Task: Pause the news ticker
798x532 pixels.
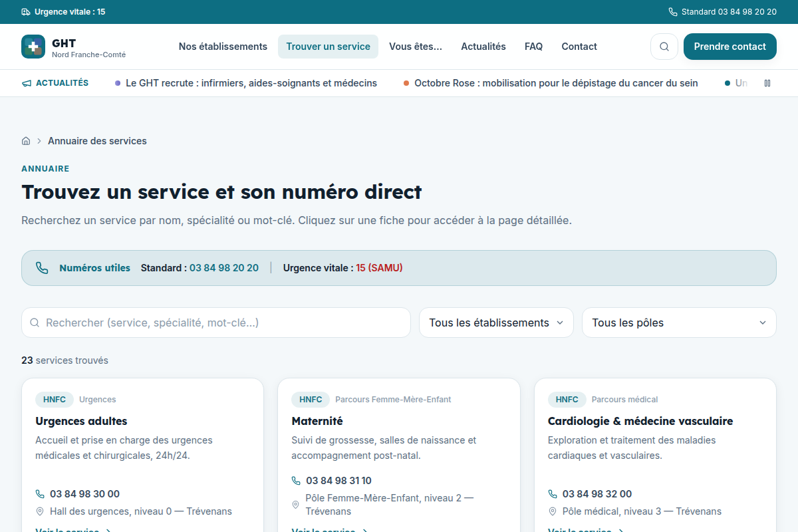Action: click(767, 83)
